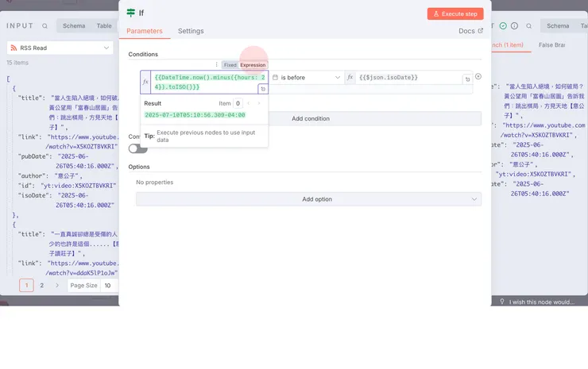Select the True Branch (1 item) tab
588x369 pixels.
click(x=508, y=45)
